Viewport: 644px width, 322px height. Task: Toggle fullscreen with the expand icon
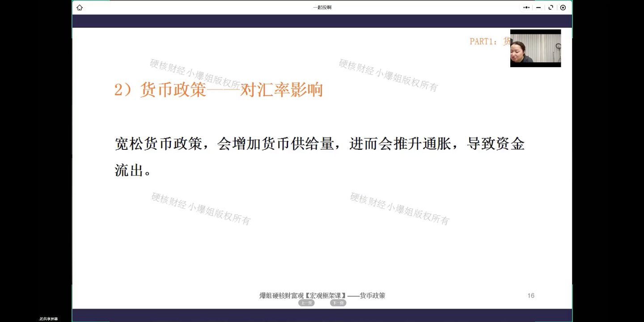551,8
